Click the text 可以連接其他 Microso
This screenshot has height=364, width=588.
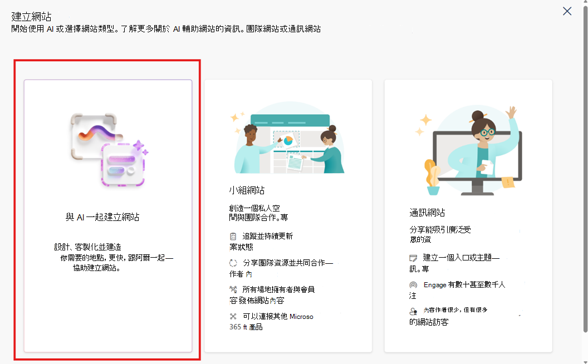tap(278, 316)
